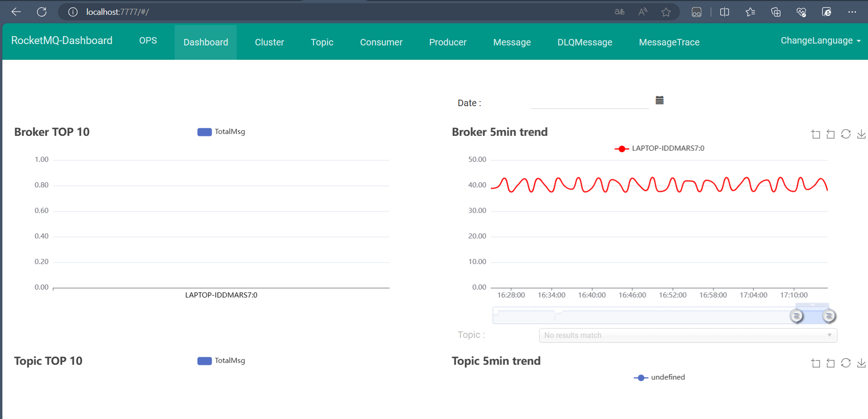Screen dimensions: 868x419
Task: Click the left data zoom slider handle
Action: pyautogui.click(x=796, y=316)
